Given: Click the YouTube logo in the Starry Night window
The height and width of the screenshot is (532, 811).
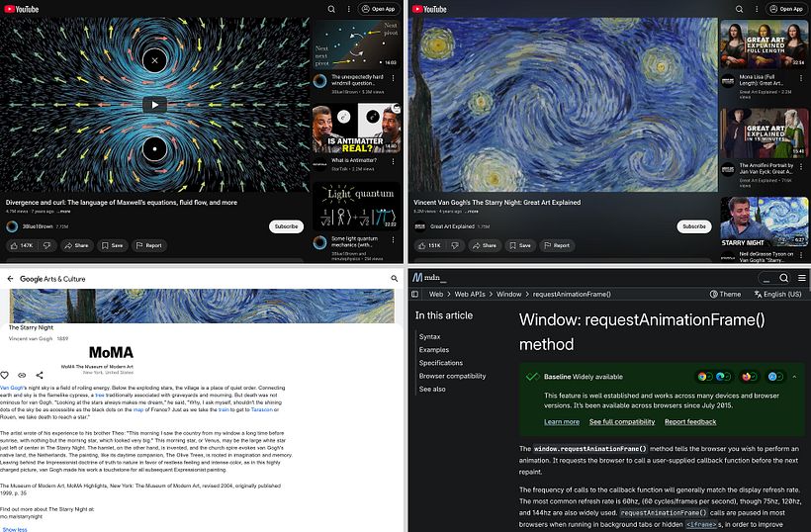Looking at the screenshot, I should coord(429,9).
